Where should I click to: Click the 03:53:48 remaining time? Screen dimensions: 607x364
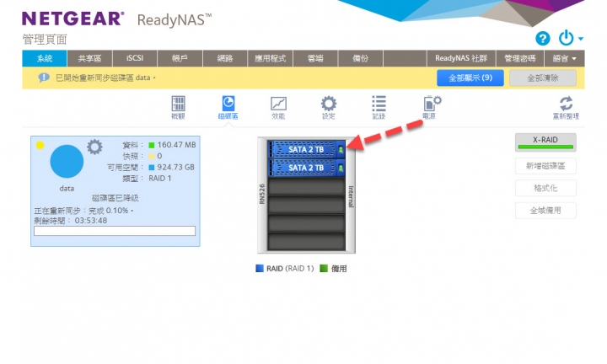pos(91,221)
